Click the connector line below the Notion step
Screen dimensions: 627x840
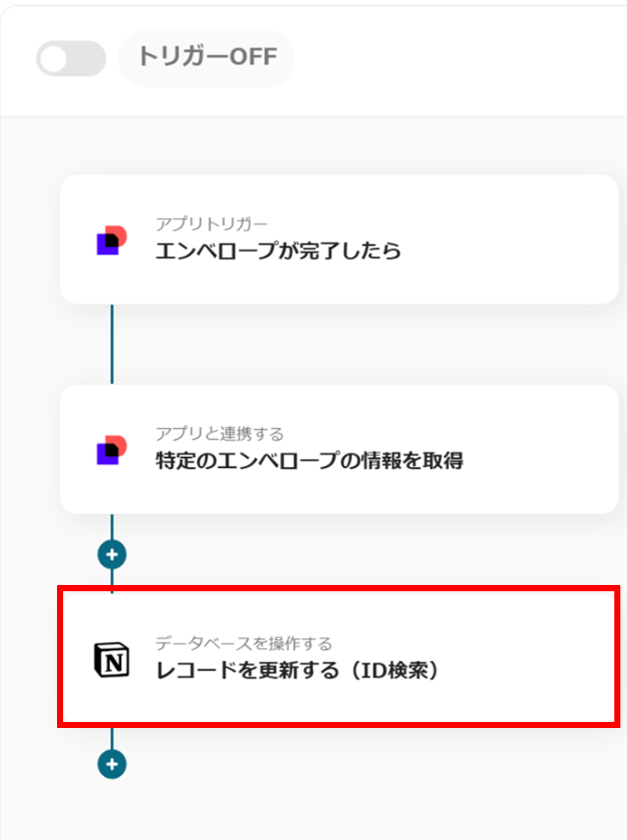[x=112, y=739]
